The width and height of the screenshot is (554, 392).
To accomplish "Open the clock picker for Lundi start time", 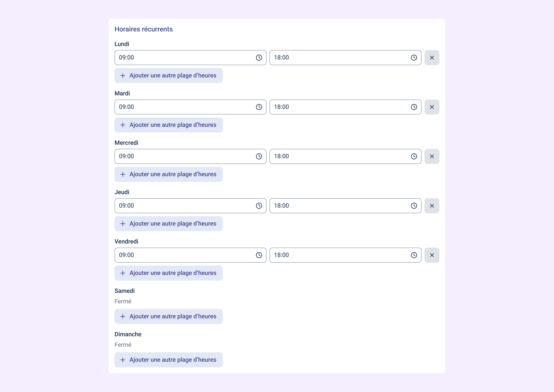I will 259,58.
